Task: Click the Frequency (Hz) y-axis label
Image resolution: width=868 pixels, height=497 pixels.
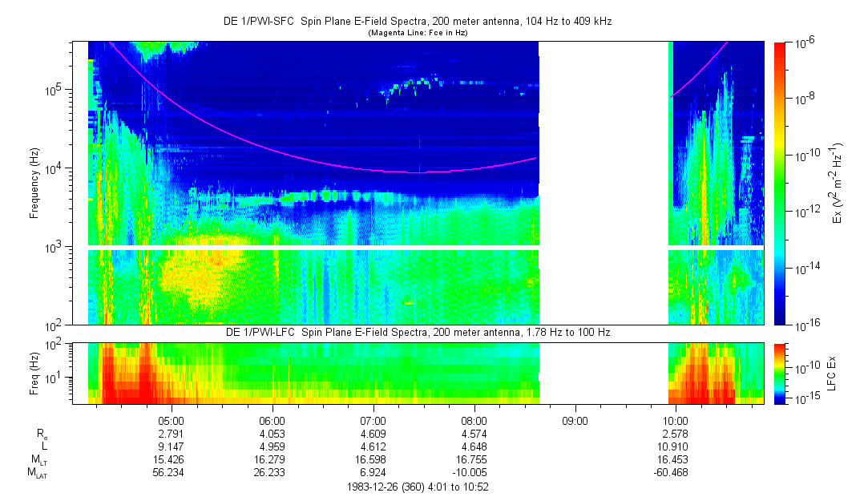Action: point(34,183)
